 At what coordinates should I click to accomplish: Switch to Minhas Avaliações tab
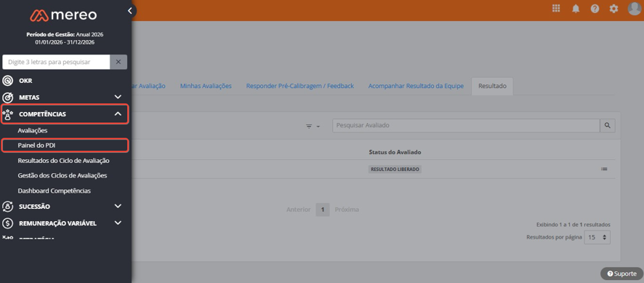(206, 86)
